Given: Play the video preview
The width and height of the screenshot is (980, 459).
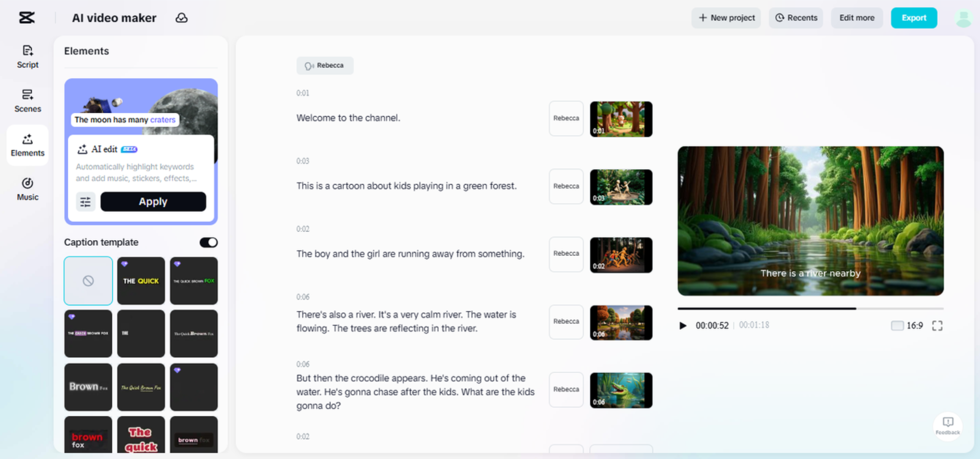Looking at the screenshot, I should click(x=683, y=326).
